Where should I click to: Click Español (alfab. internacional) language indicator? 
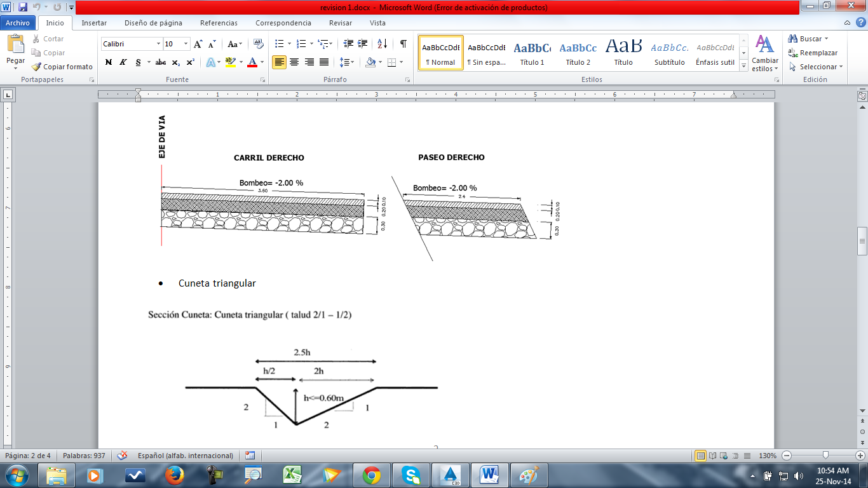point(185,456)
